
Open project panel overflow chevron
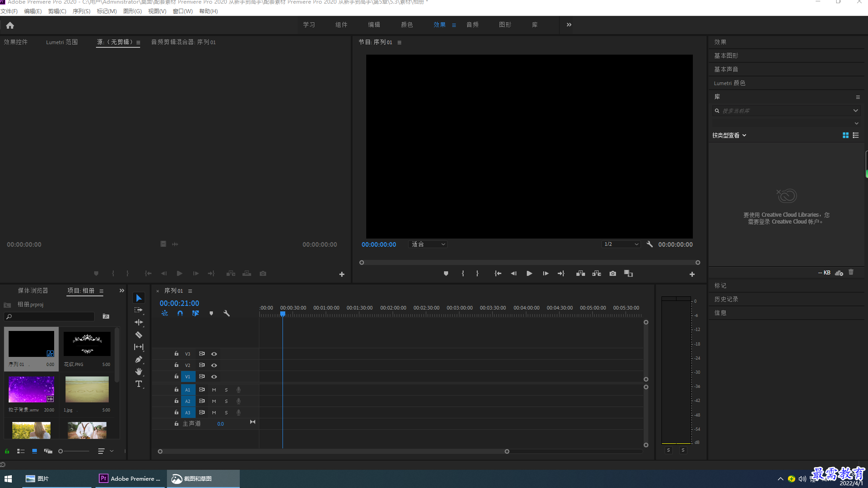pyautogui.click(x=121, y=290)
